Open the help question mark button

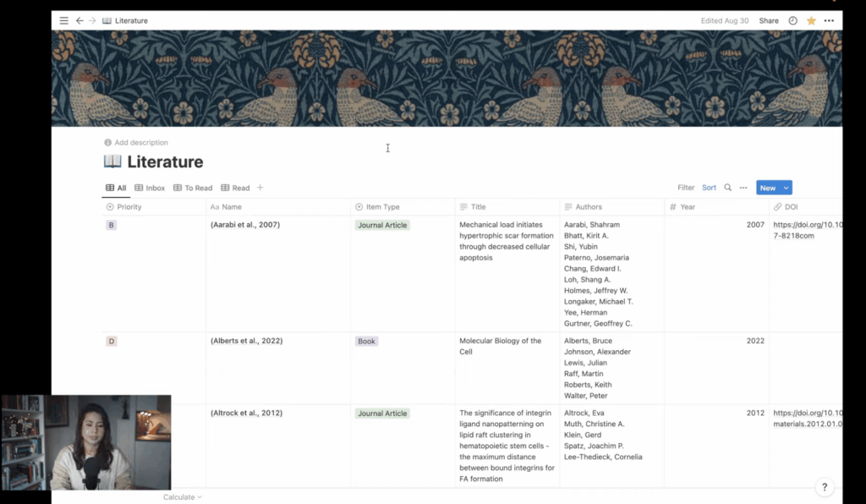825,487
